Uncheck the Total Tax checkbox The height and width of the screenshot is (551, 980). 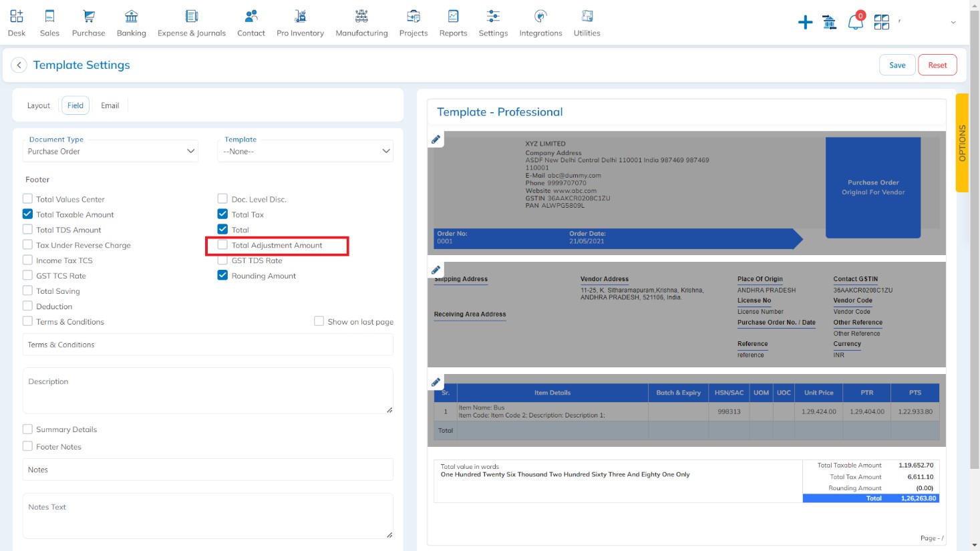(x=222, y=214)
